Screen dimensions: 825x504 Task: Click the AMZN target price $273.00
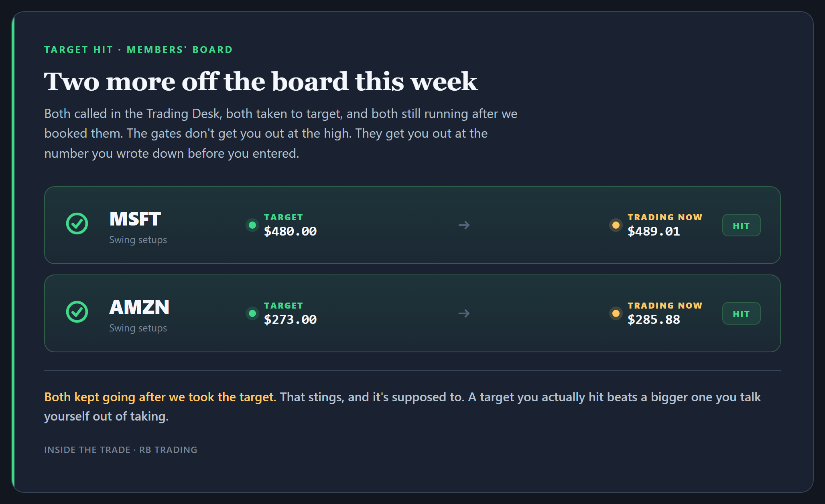tap(290, 320)
